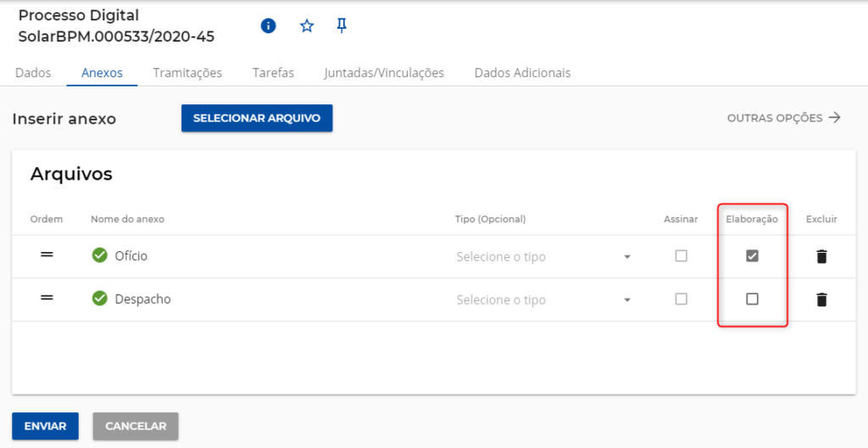Screen dimensions: 868x448
Task: Mark process as favorite with star icon
Action: coord(307,26)
